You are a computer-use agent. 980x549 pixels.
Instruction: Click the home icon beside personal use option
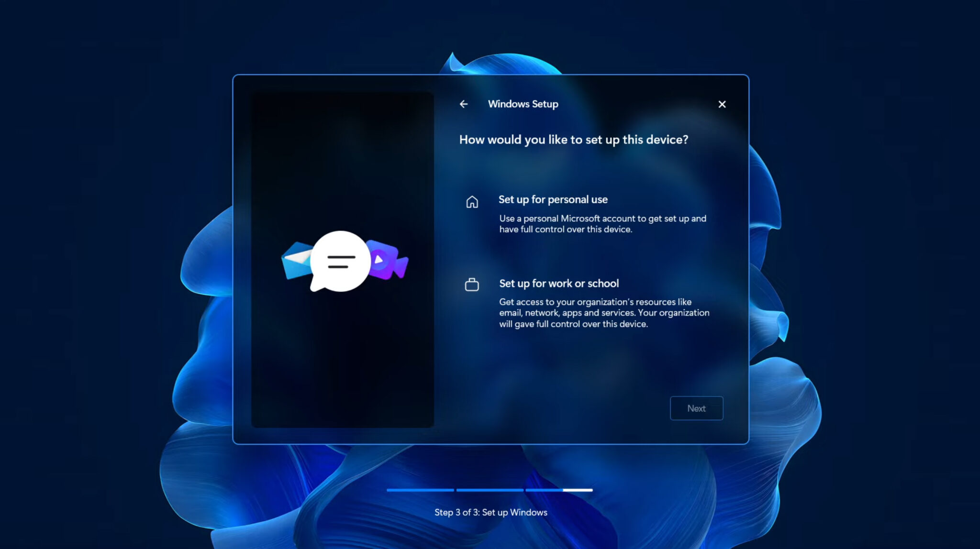coord(472,202)
